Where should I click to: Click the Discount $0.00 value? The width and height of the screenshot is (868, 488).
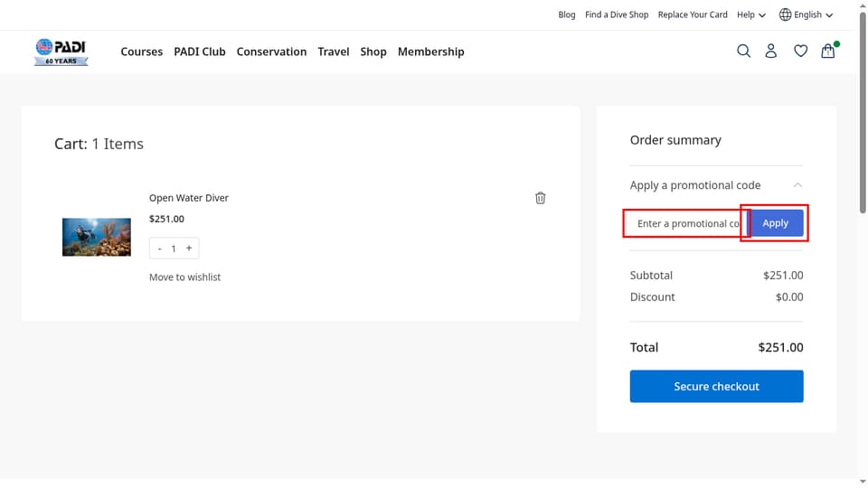(x=788, y=297)
